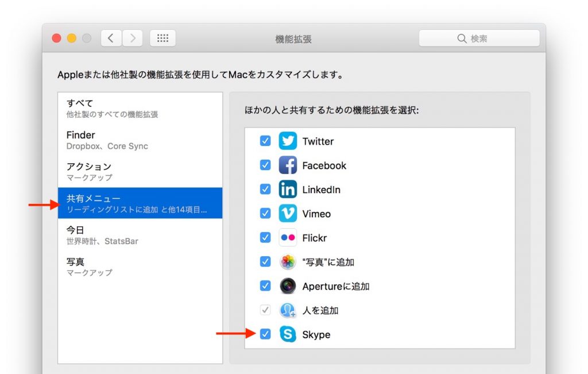
Task: Select the アクション sidebar item
Action: click(x=140, y=171)
